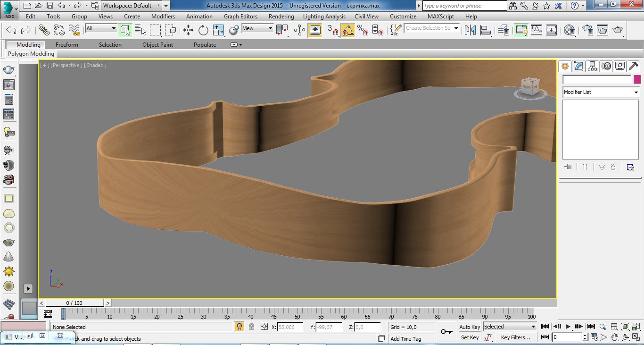Switch to the Freeform ribbon tab

click(x=67, y=45)
